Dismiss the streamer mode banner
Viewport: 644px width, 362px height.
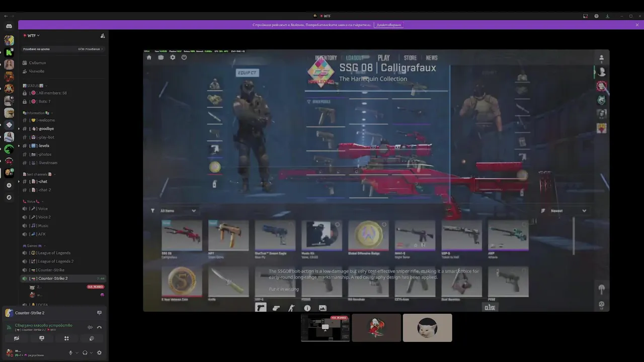(x=637, y=25)
